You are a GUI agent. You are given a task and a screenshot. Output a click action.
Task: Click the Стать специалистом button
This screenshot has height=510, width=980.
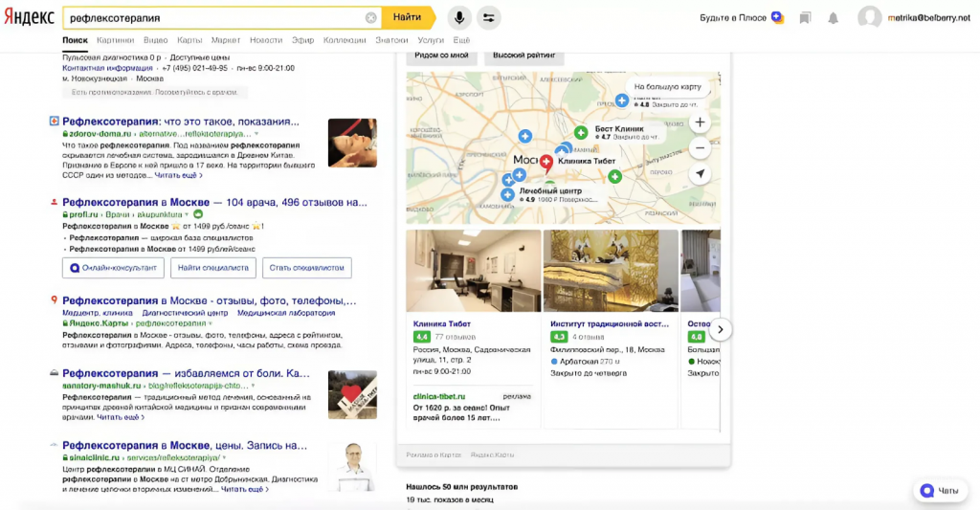point(307,268)
